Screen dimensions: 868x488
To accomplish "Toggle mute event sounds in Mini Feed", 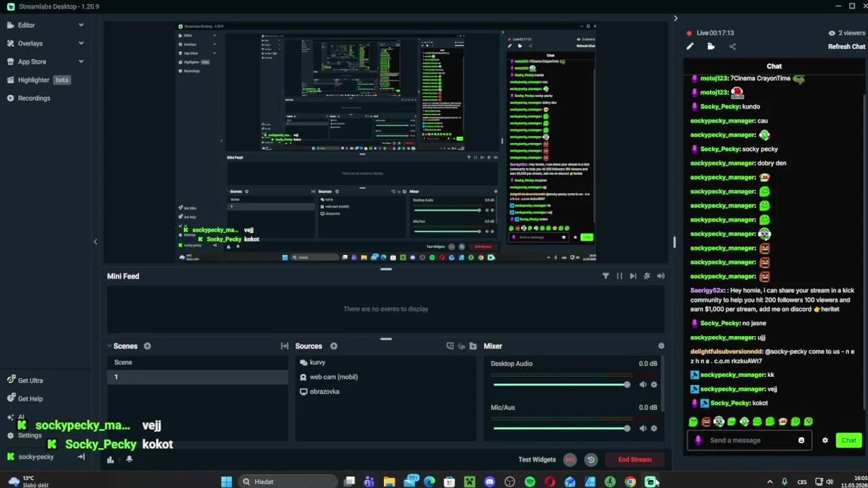I will pos(647,276).
